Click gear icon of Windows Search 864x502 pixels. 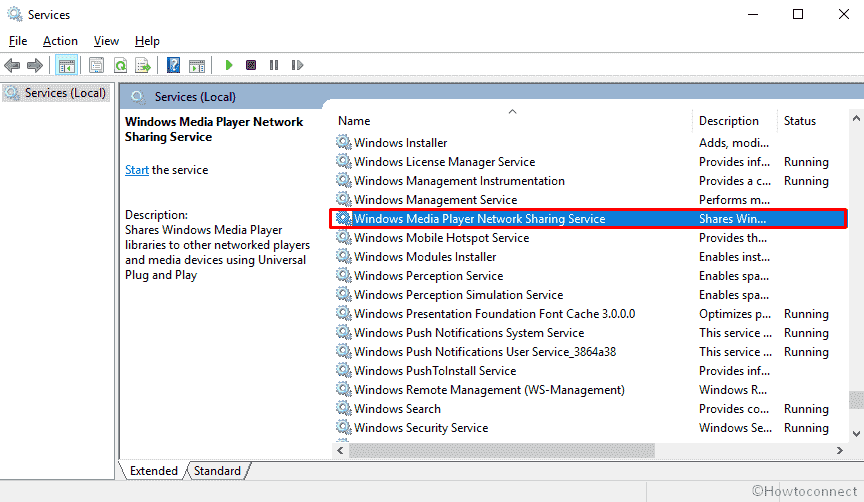tap(344, 408)
